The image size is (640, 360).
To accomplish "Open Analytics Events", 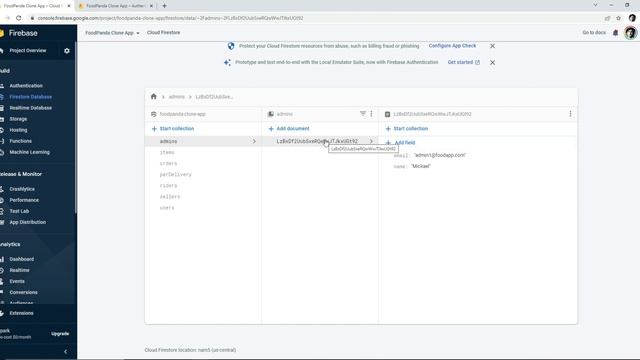I will pyautogui.click(x=17, y=281).
